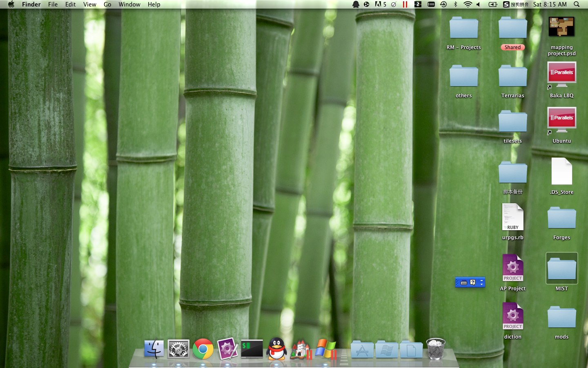Open Time Machine menu bar icon
588x368 pixels.
coord(443,4)
